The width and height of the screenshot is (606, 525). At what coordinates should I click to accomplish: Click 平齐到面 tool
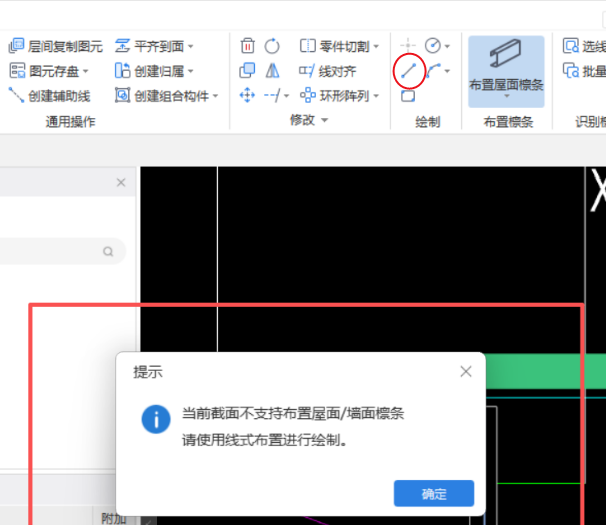tap(150, 46)
